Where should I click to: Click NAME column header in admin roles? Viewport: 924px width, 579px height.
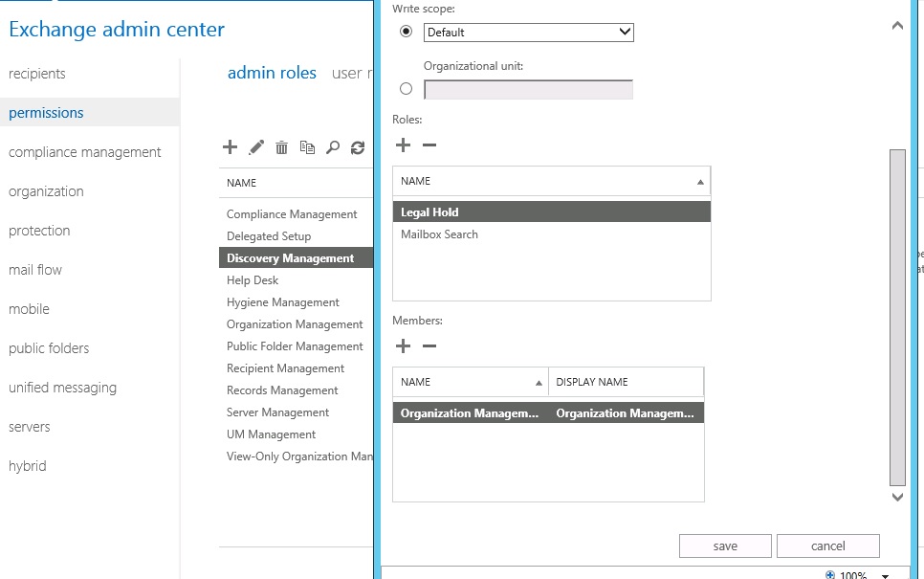[x=242, y=183]
